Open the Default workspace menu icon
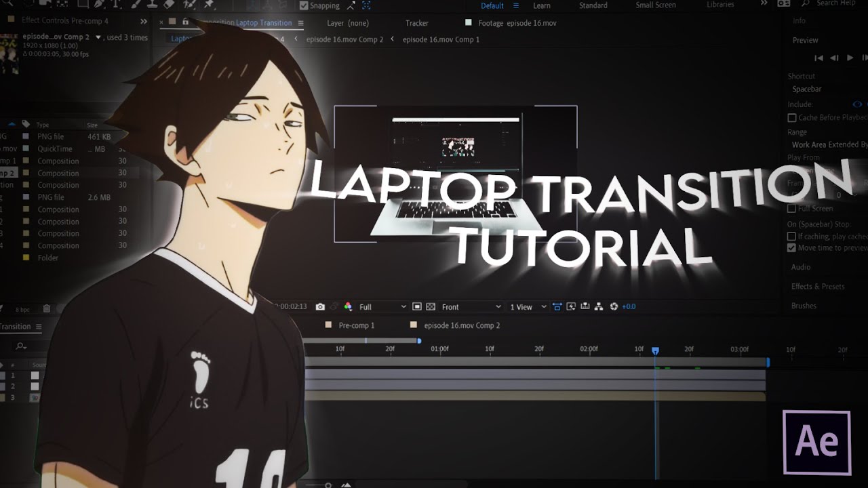 (x=516, y=5)
